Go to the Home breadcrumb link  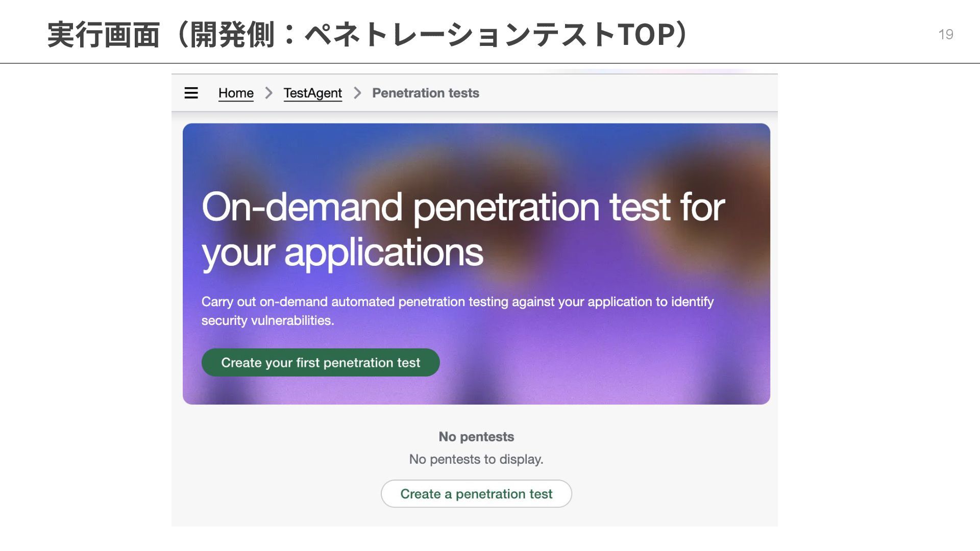coord(236,93)
